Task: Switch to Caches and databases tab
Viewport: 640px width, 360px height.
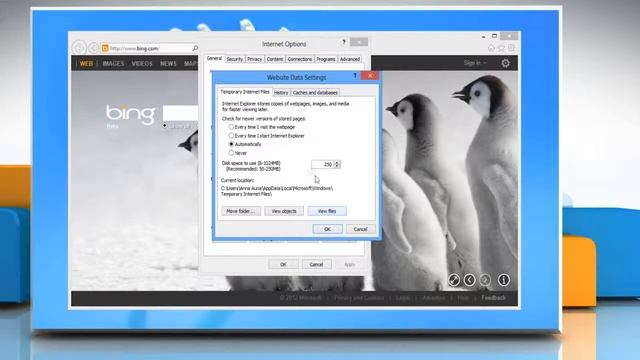Action: [x=315, y=93]
